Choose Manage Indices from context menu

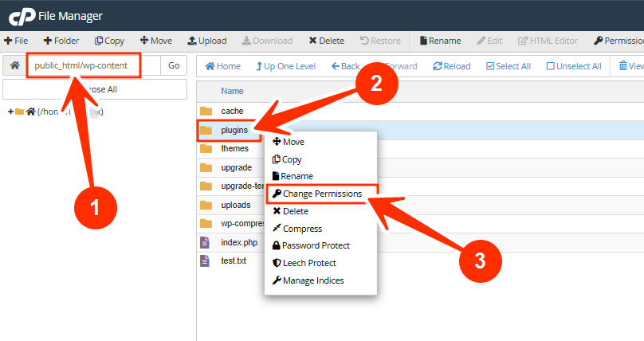click(x=308, y=280)
